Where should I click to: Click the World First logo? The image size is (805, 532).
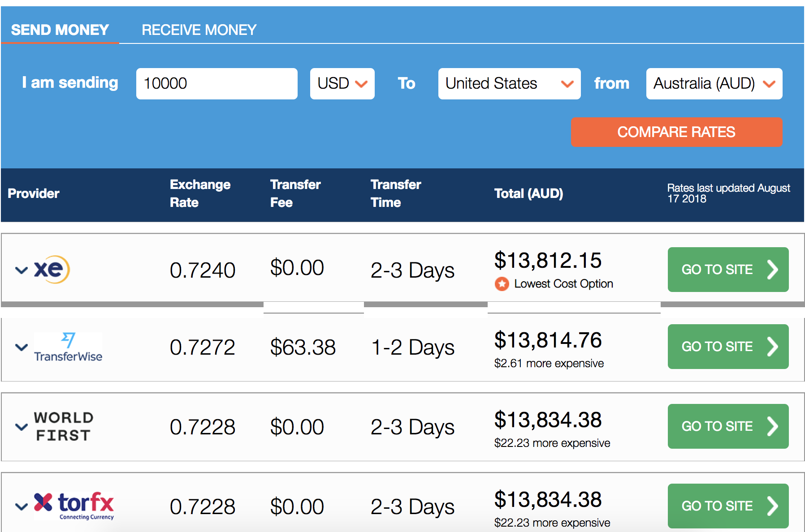(64, 426)
